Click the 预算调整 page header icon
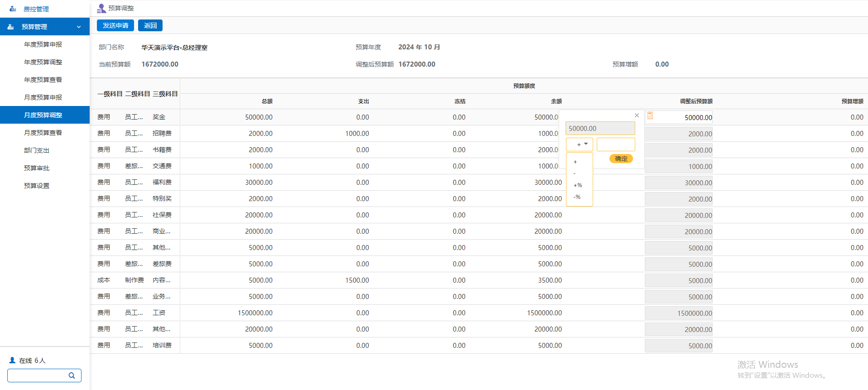 (x=101, y=9)
